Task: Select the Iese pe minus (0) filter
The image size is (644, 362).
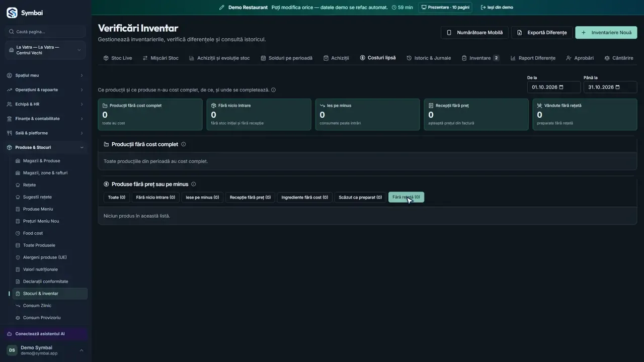Action: coord(202,197)
